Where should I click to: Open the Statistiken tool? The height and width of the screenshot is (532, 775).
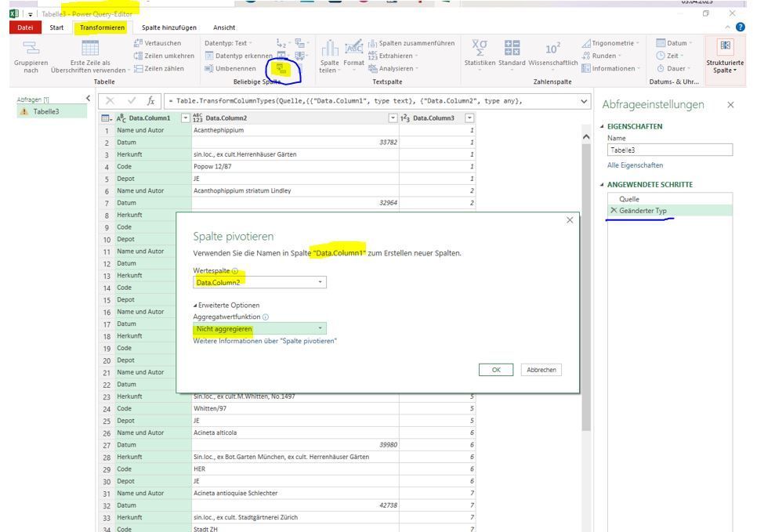click(x=480, y=53)
